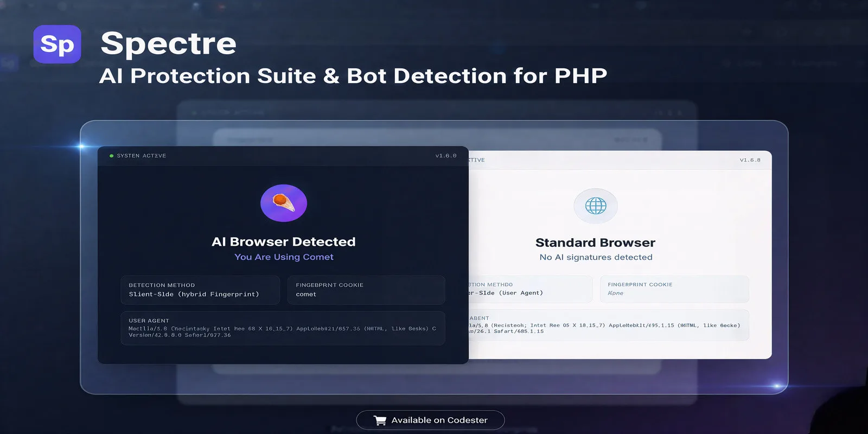Click the user agent string in light panel

pos(604,328)
